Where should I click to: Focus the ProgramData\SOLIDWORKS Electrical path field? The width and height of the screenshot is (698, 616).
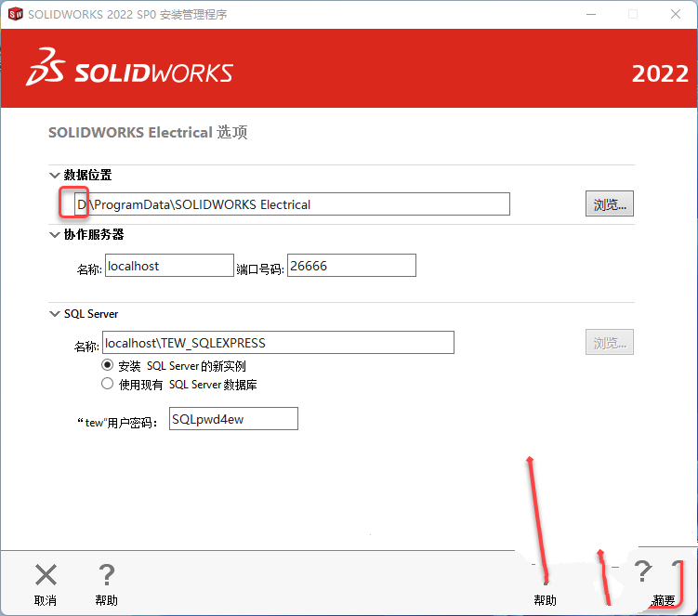tap(292, 204)
